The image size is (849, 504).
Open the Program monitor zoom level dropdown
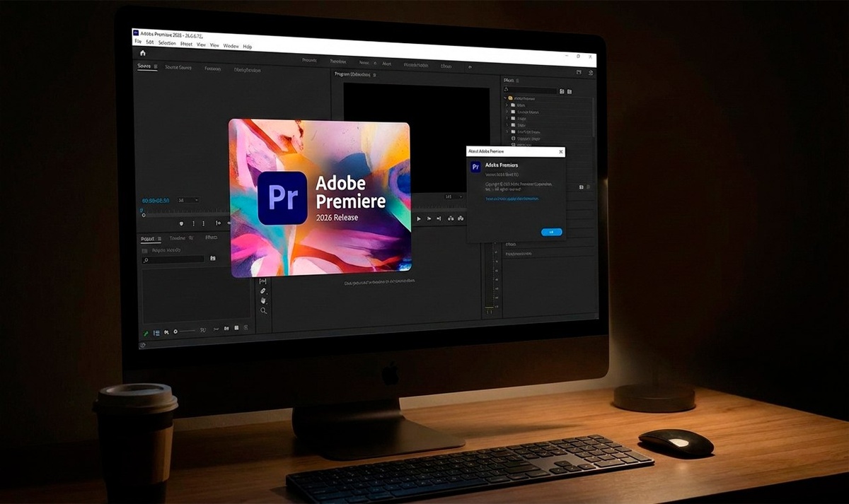tap(454, 197)
